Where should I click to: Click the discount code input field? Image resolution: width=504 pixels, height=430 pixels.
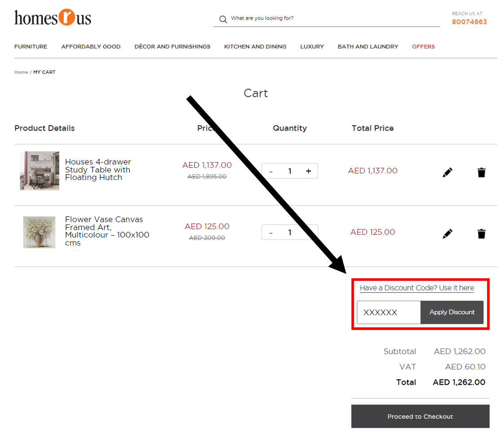tap(389, 312)
